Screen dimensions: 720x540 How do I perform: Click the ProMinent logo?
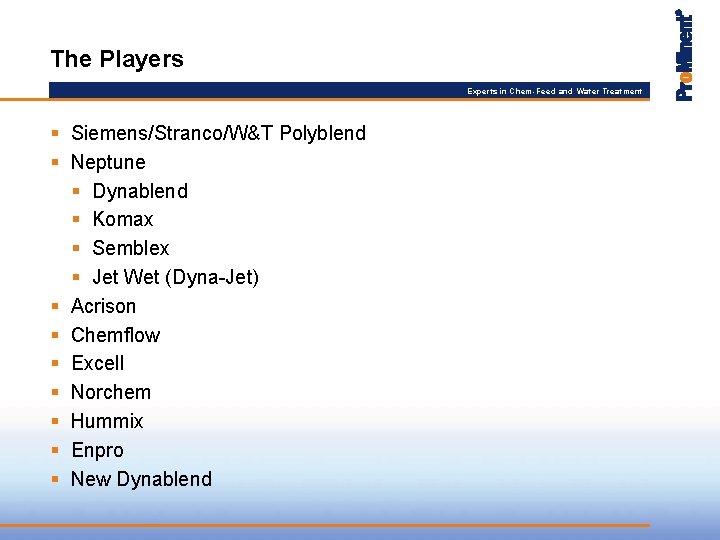684,55
